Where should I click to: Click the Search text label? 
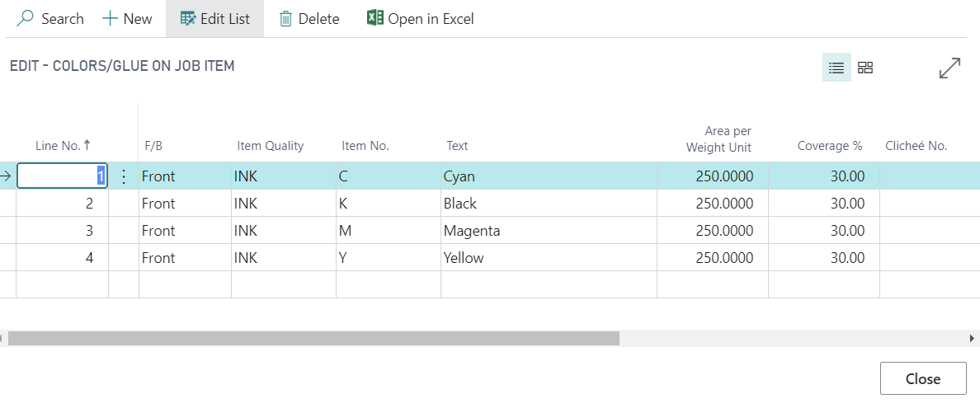point(63,19)
